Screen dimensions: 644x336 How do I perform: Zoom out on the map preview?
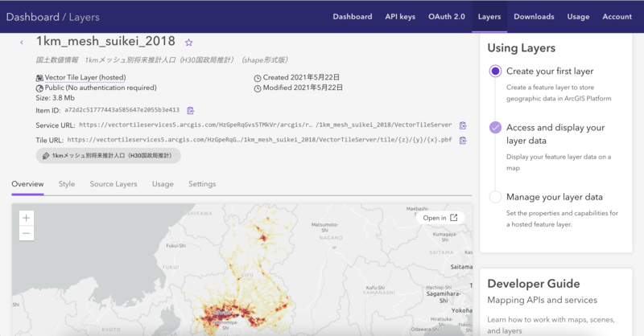pyautogui.click(x=27, y=233)
